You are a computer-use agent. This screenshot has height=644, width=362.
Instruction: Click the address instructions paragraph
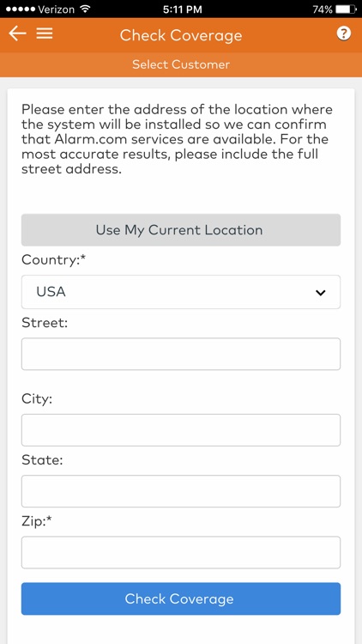[177, 139]
